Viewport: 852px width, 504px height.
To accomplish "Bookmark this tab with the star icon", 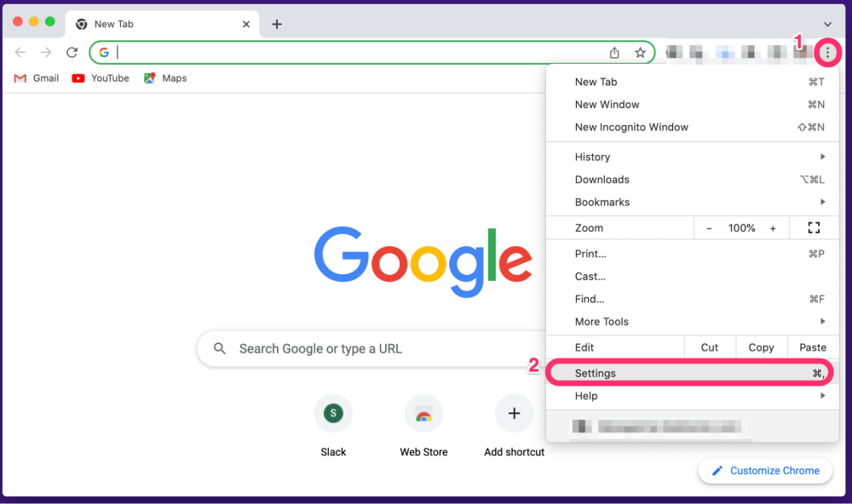I will 640,53.
